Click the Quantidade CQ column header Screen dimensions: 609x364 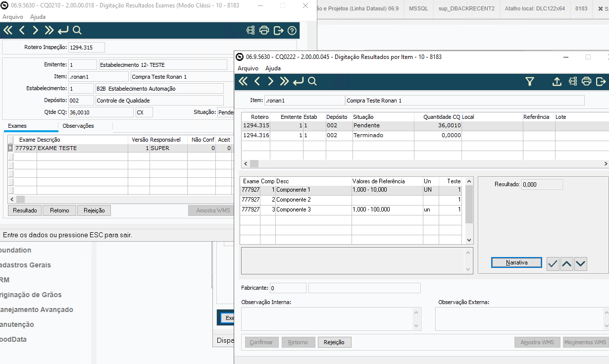(x=442, y=117)
